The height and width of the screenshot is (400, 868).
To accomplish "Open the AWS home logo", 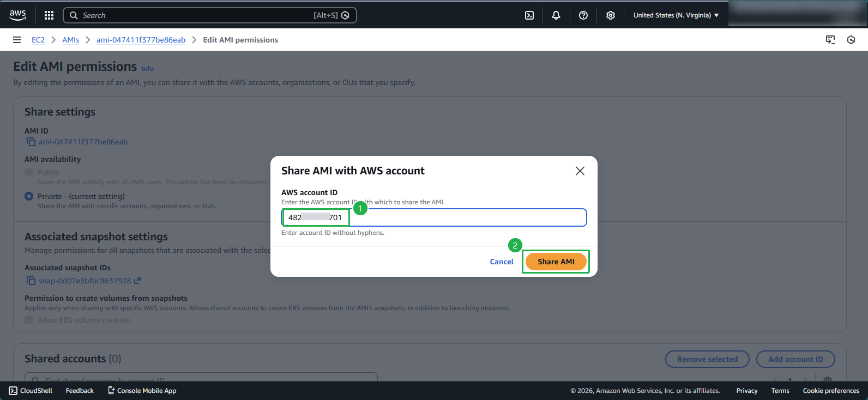I will (x=17, y=15).
